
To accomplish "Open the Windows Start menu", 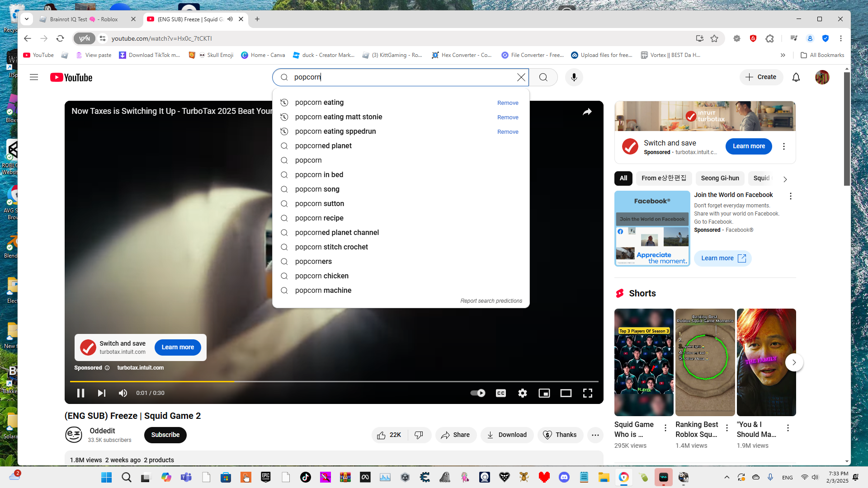I will click(107, 477).
